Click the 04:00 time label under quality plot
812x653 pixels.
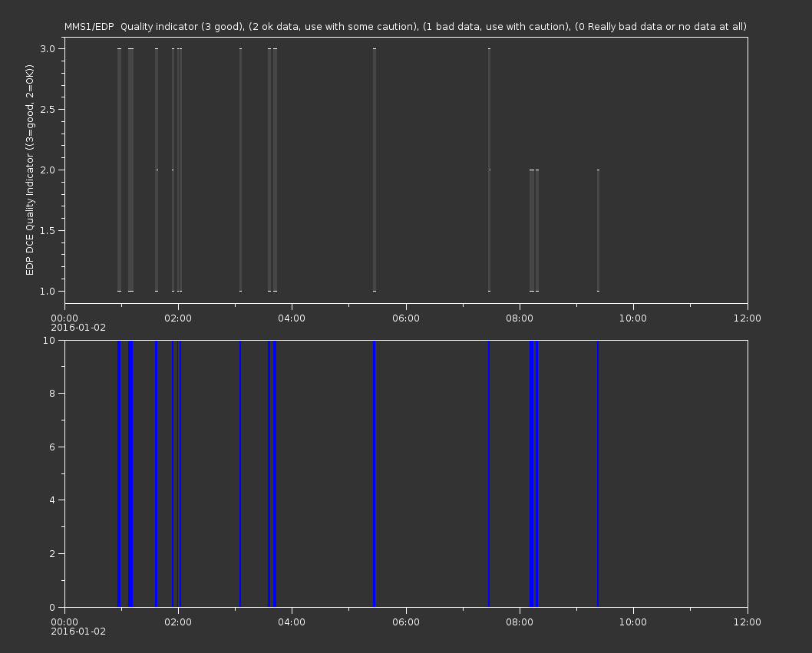(x=292, y=318)
